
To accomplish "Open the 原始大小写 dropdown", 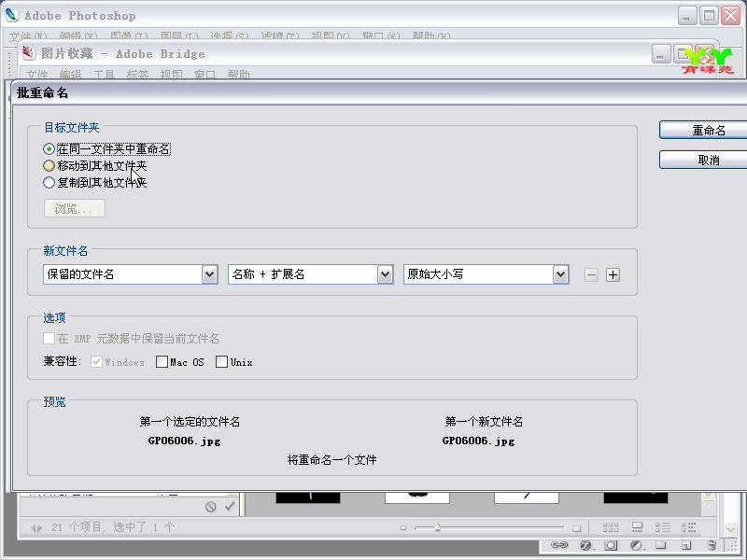I will 486,274.
